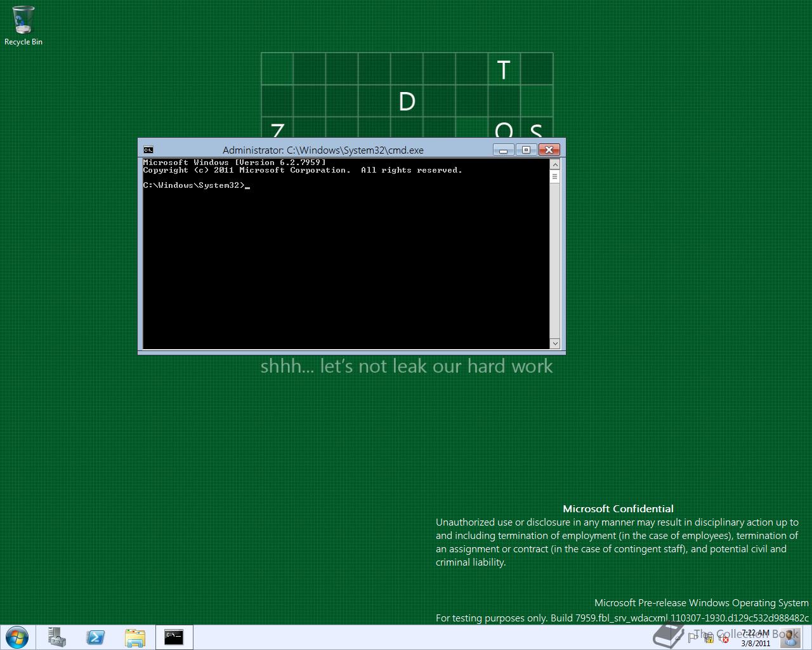This screenshot has height=650, width=812.
Task: Click the 'C:\Windows\System32>' prompt line
Action: [x=197, y=185]
